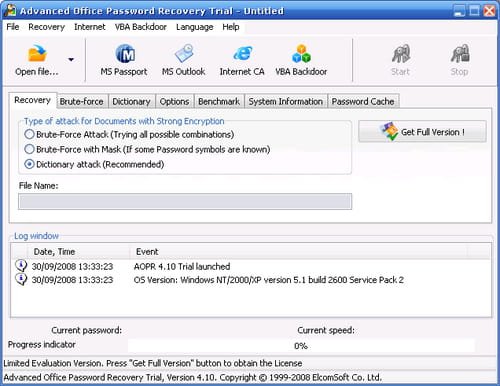This screenshot has height=386, width=500.
Task: Open the Help menu
Action: click(231, 27)
